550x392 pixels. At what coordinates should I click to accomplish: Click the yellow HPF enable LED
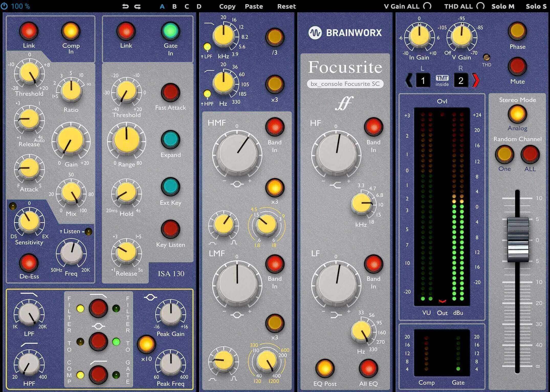click(x=207, y=94)
